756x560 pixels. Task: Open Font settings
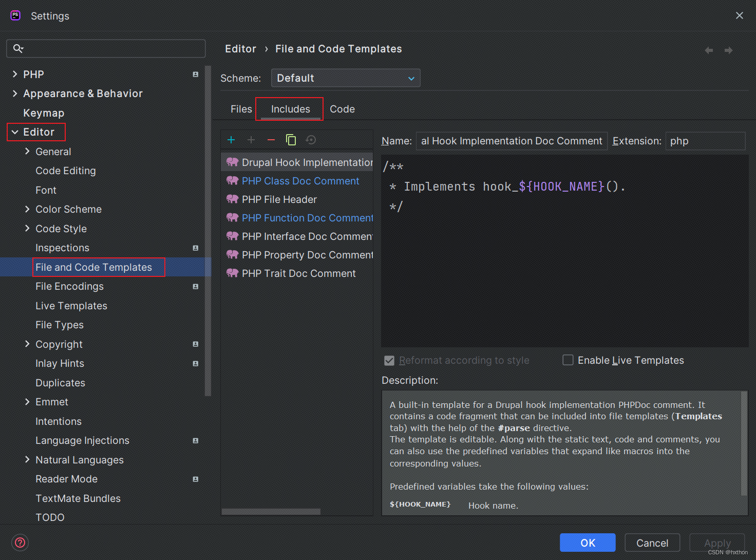point(46,190)
